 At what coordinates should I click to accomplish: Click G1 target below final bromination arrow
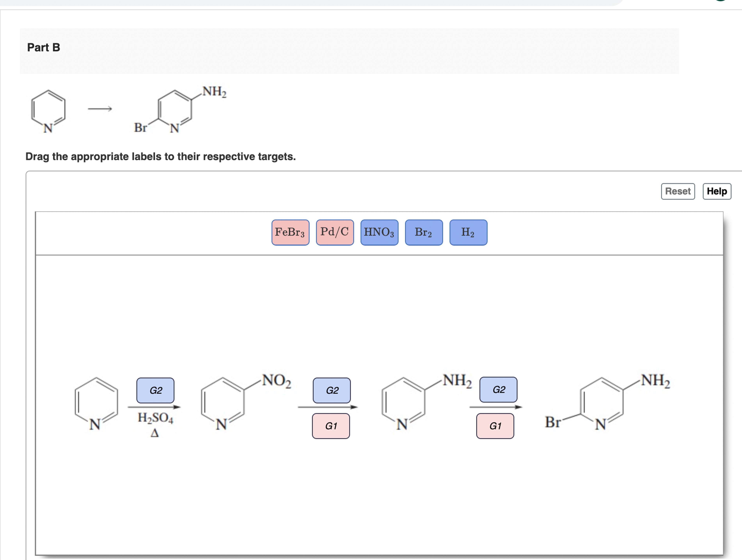[x=495, y=426]
